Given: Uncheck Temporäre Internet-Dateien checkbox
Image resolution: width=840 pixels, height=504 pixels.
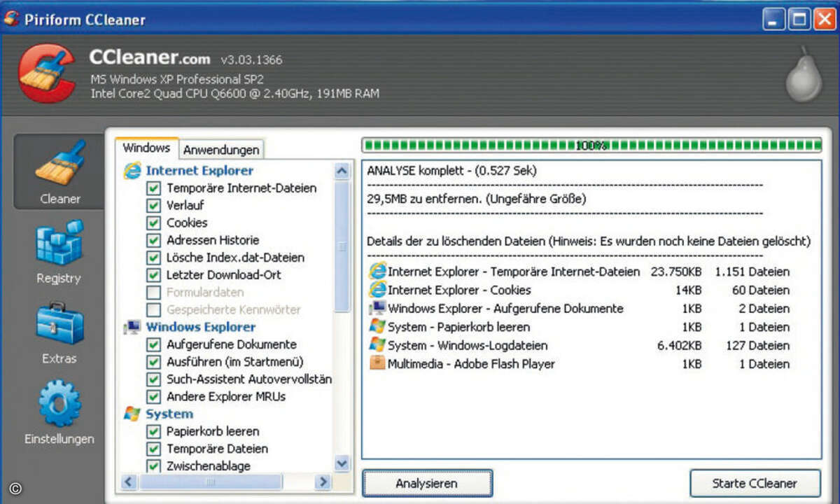Looking at the screenshot, I should 153,188.
